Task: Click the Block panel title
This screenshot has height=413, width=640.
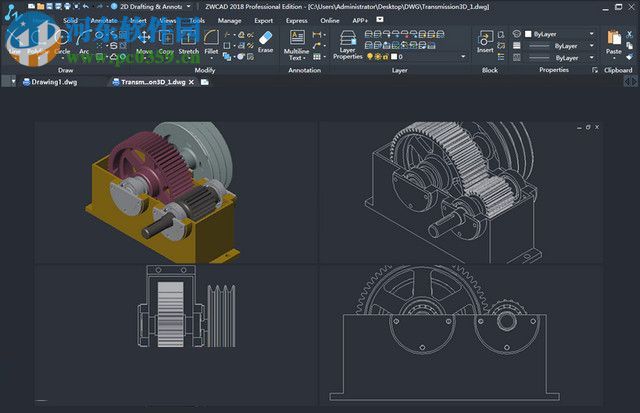Action: pos(489,70)
